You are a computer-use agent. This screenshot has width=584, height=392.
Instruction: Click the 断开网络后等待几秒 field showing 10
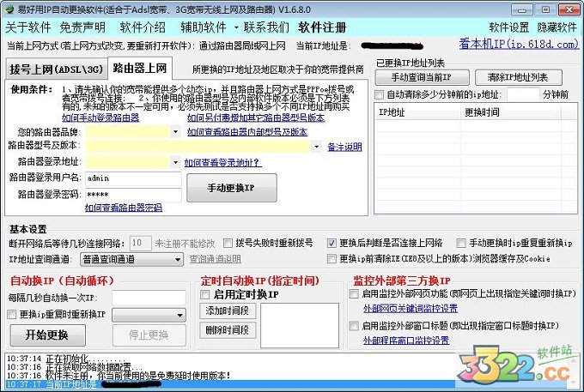(x=140, y=244)
